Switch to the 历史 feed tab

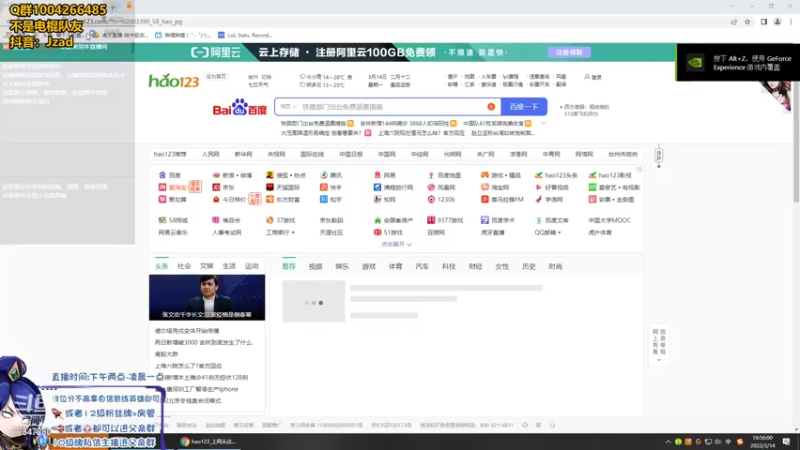coord(529,266)
